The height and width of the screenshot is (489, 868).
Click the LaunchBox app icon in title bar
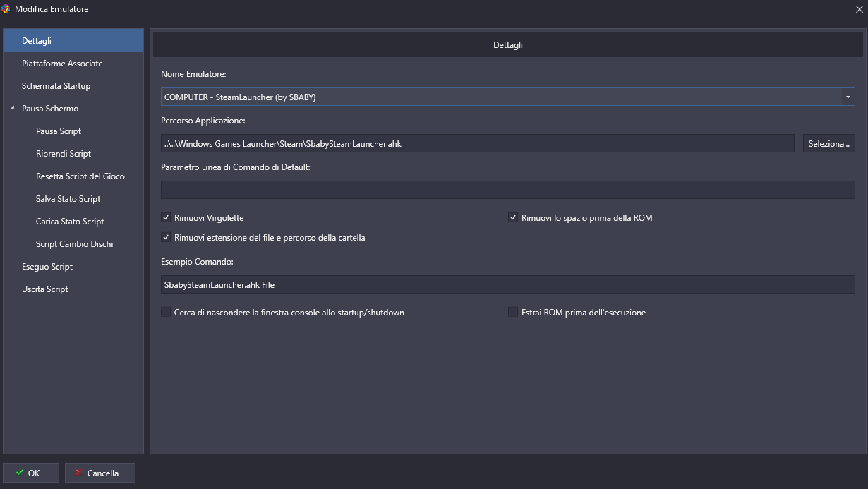pos(6,9)
